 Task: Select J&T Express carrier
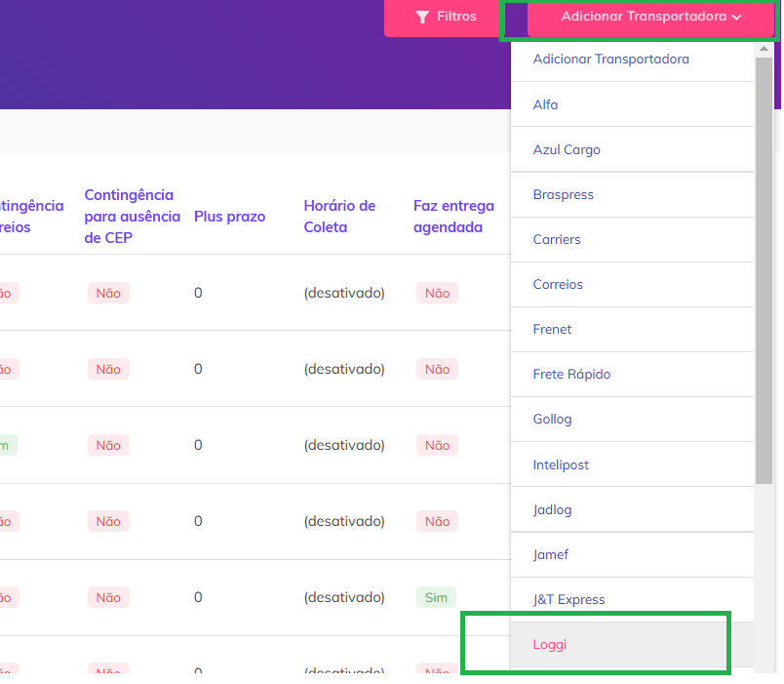click(x=632, y=600)
